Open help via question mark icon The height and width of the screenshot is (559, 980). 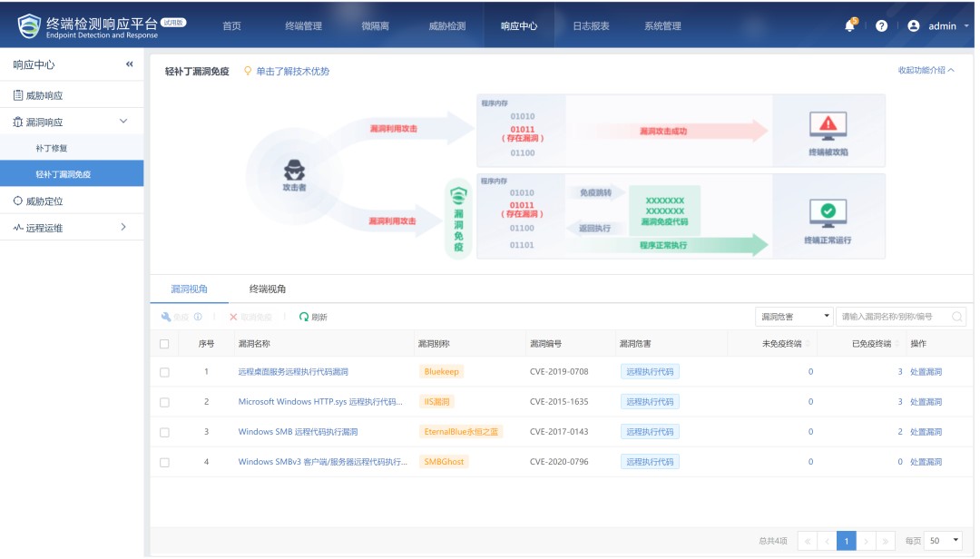(881, 26)
